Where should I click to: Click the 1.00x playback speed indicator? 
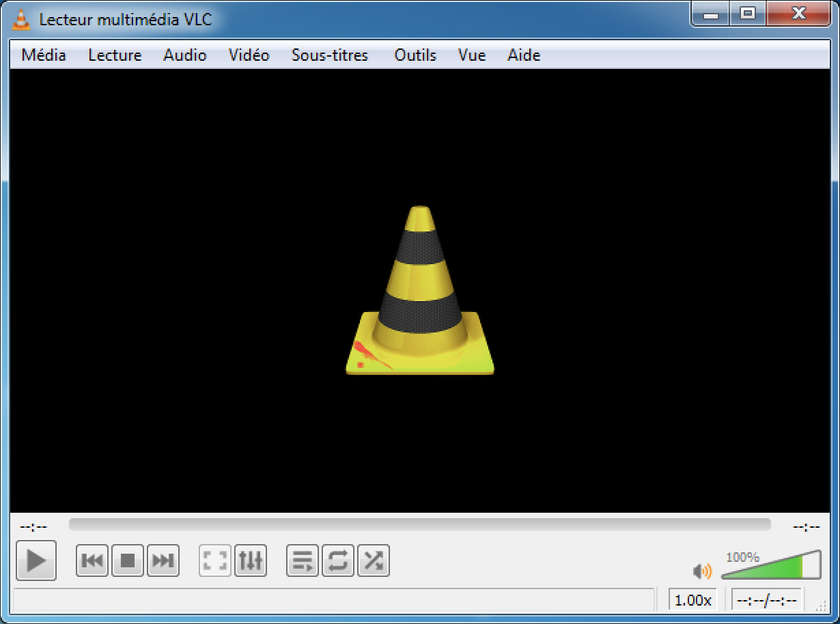(693, 600)
